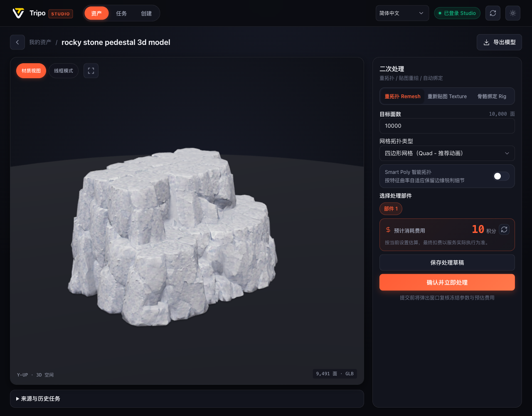Select the 重拓扑 Remesh tab
Image resolution: width=532 pixels, height=416 pixels.
click(x=402, y=96)
